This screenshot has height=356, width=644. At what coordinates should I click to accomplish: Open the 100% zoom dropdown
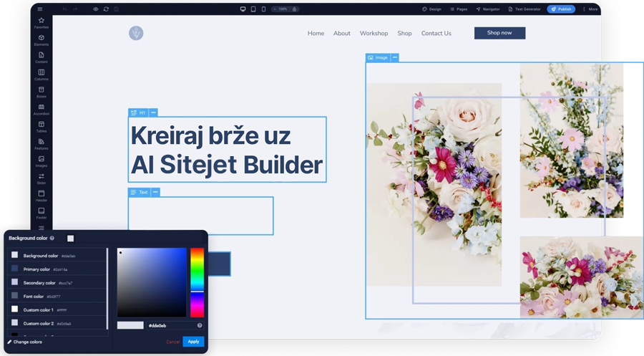click(x=281, y=9)
